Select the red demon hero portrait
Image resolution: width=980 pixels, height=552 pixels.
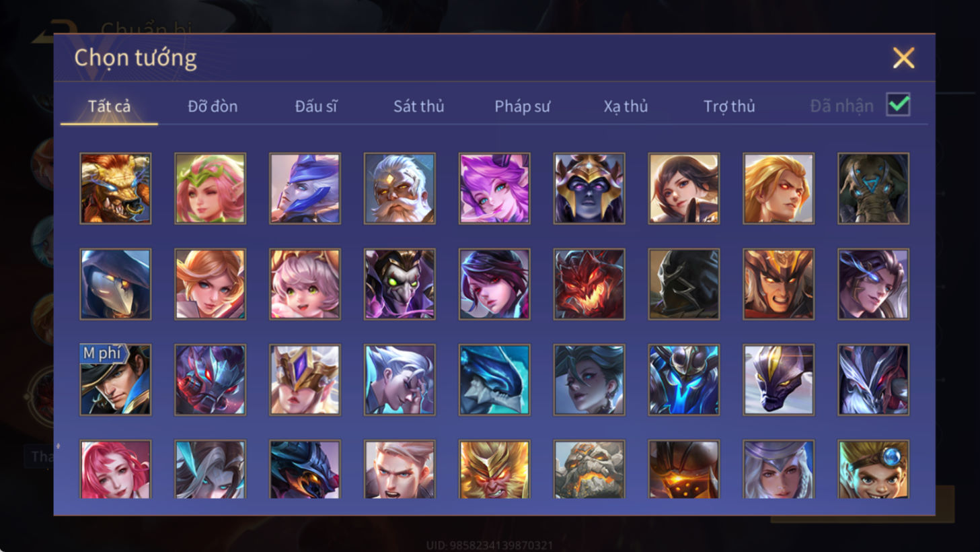point(589,284)
